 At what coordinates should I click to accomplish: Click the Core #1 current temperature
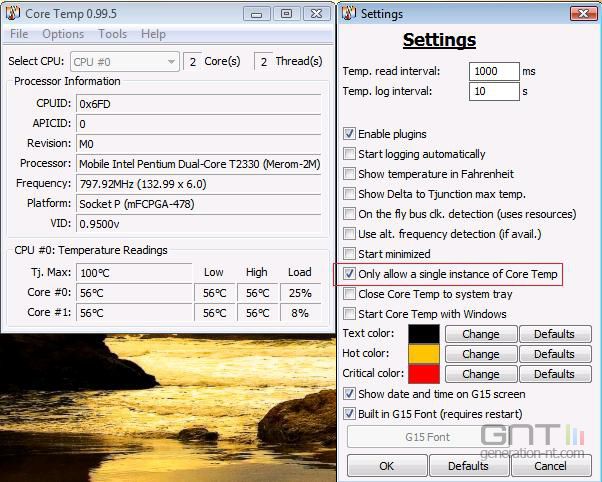click(x=134, y=313)
